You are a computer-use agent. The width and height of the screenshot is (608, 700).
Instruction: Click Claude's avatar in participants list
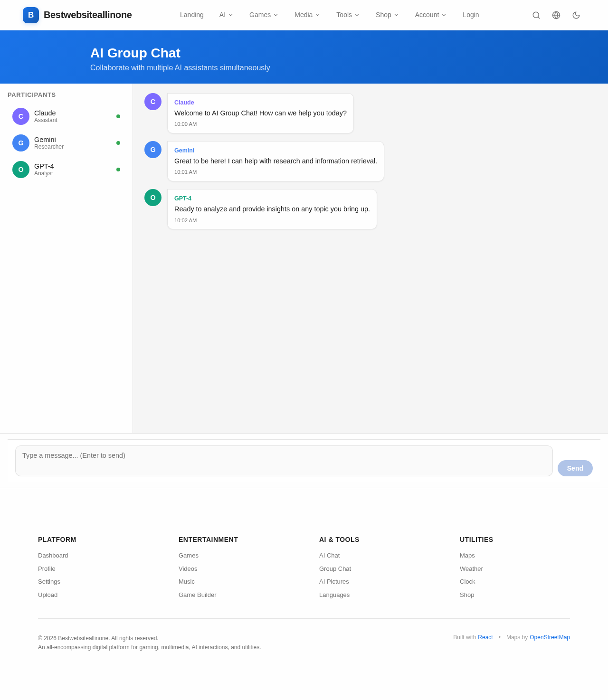[x=21, y=116]
